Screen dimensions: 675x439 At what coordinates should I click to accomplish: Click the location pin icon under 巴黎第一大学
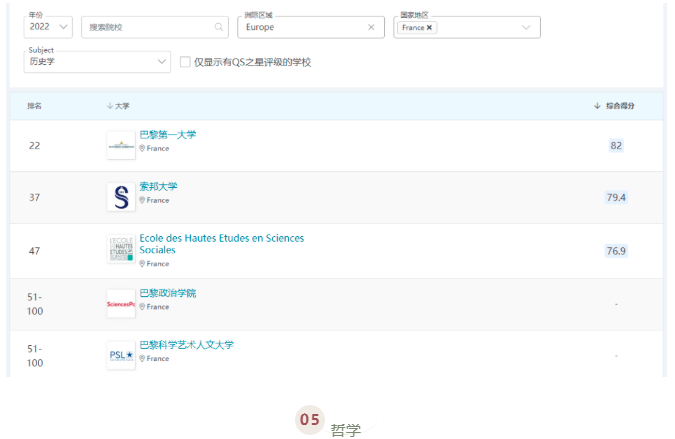point(142,148)
